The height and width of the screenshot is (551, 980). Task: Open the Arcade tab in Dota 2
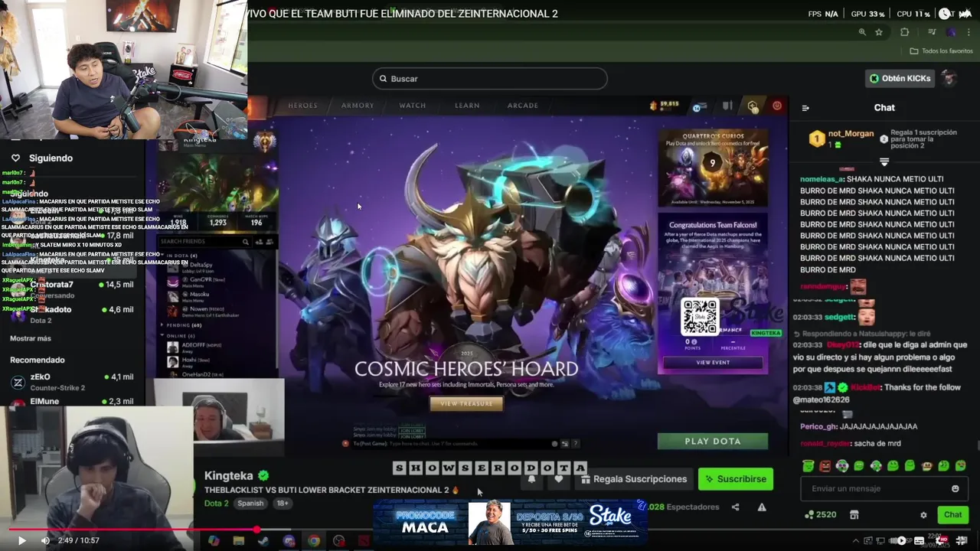523,106
